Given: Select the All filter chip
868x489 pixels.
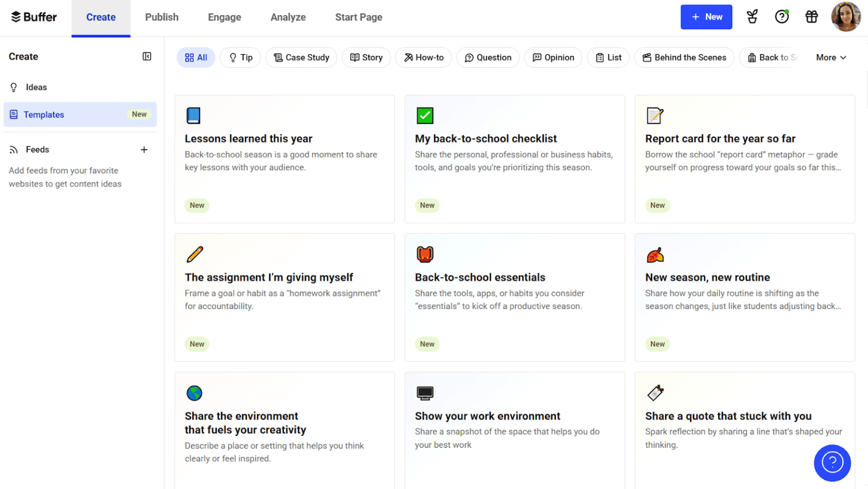Looking at the screenshot, I should 196,58.
